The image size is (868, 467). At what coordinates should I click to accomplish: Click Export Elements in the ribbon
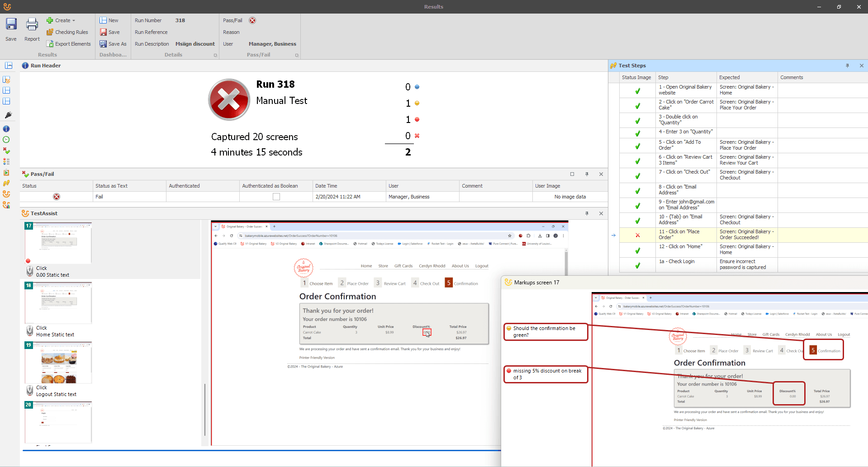(69, 43)
